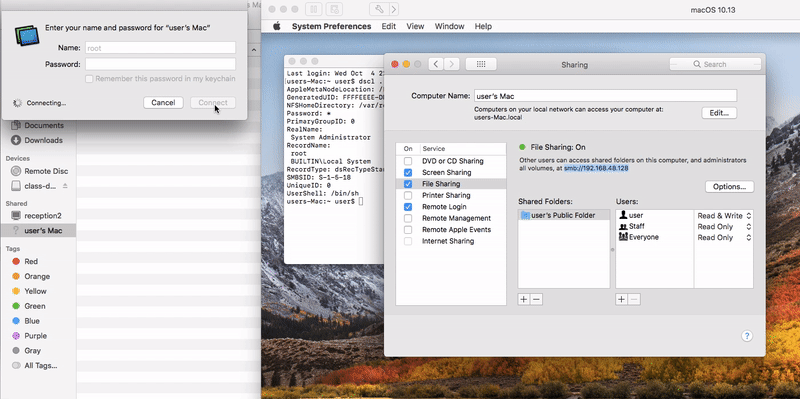800x399 pixels.
Task: Disable the Screen Sharing checkbox
Action: point(408,172)
